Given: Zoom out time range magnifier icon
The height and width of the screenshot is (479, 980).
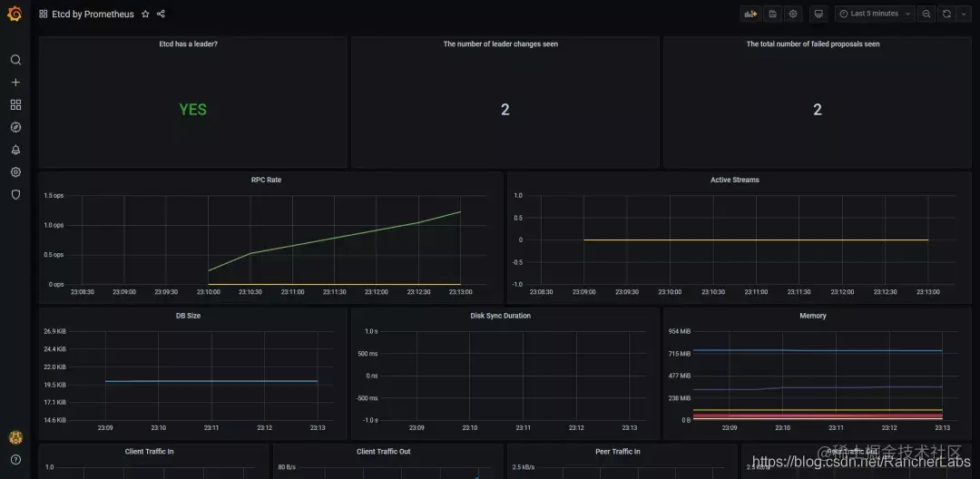Looking at the screenshot, I should (x=926, y=14).
